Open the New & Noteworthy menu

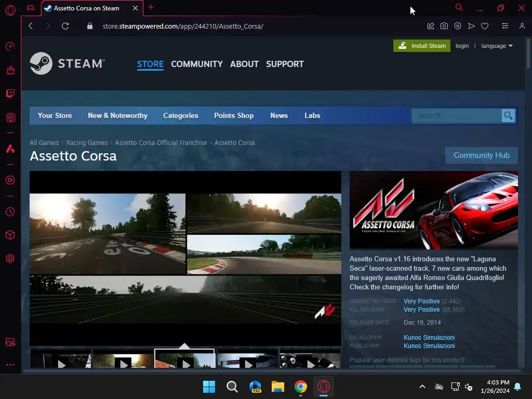pos(118,115)
